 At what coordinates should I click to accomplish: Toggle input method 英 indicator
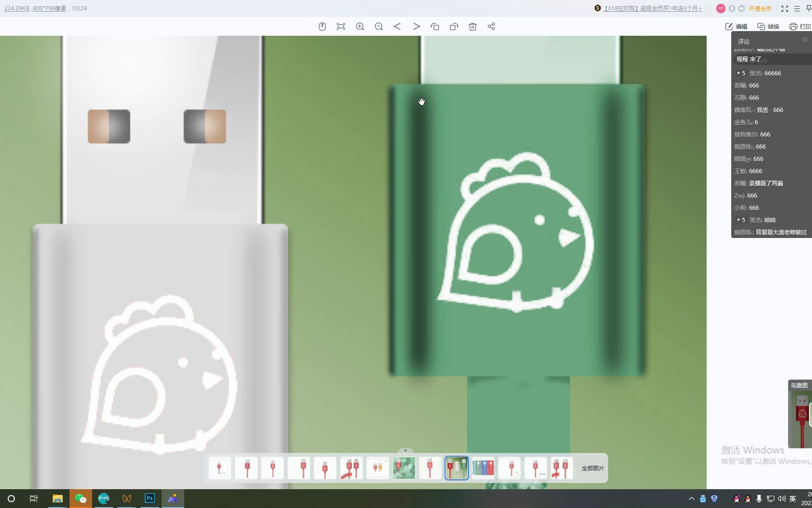pyautogui.click(x=793, y=499)
